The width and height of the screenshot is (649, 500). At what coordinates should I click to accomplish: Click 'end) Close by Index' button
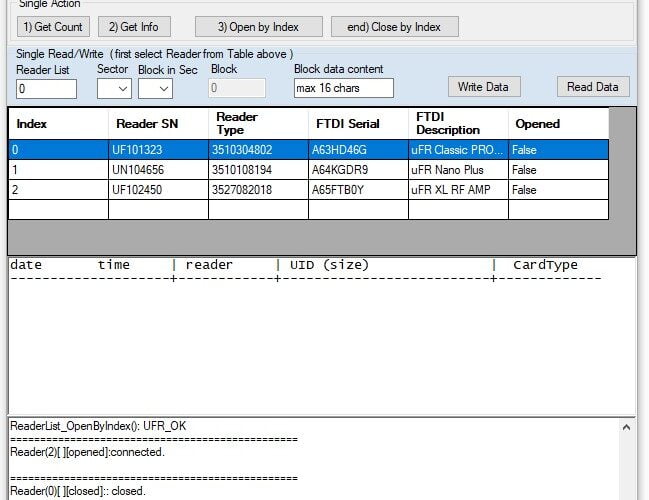coord(394,27)
